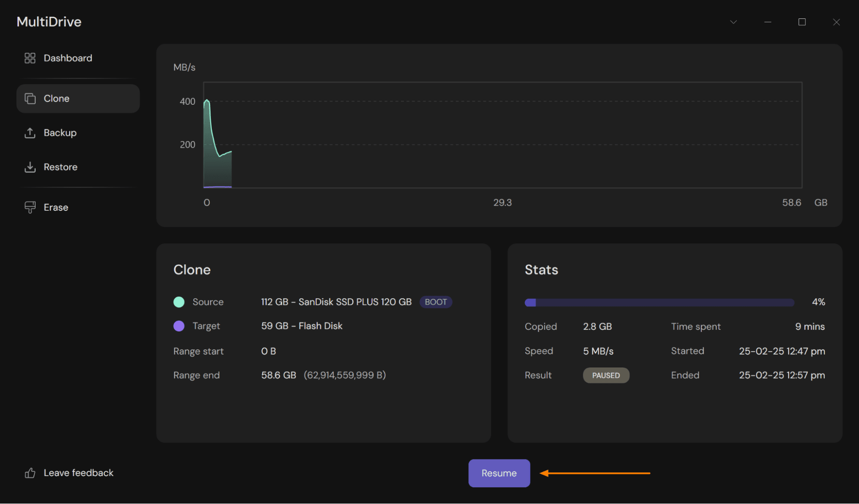Click the byte count '(62,914,559,999 B)'

point(345,375)
